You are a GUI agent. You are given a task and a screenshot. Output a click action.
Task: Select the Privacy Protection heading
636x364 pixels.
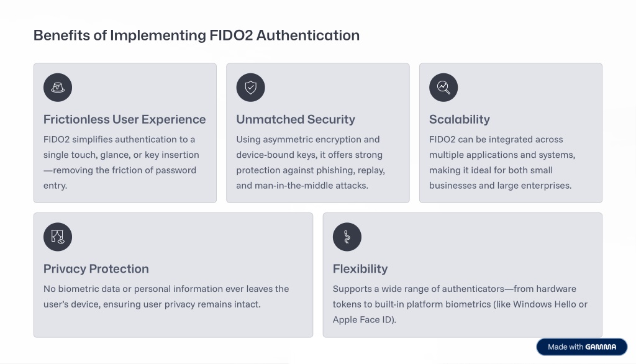pos(96,269)
